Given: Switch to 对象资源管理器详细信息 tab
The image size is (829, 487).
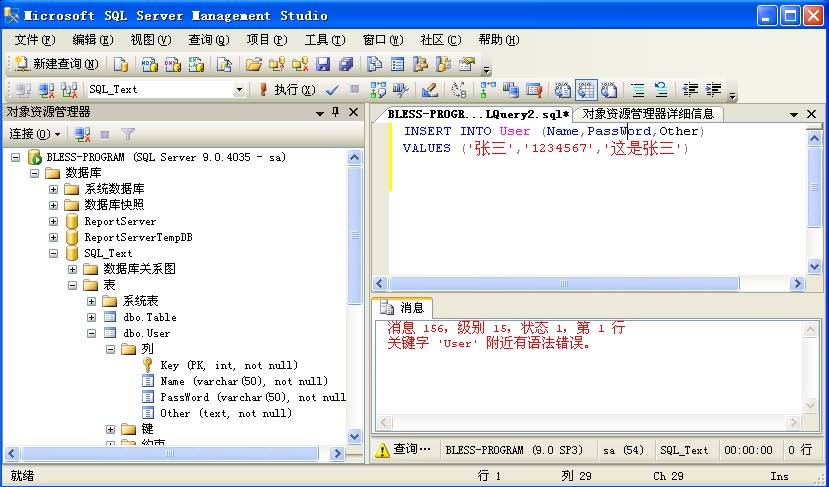Looking at the screenshot, I should [x=648, y=114].
